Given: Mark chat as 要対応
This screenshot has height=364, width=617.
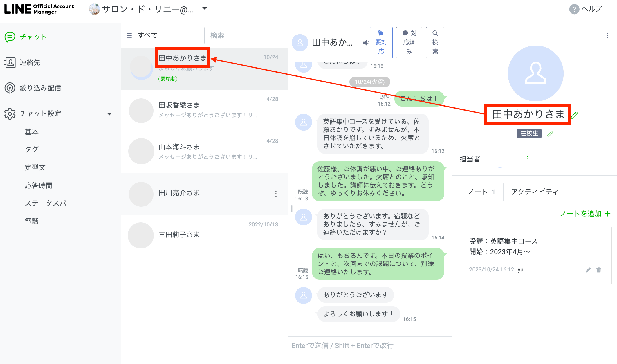Looking at the screenshot, I should tap(381, 42).
